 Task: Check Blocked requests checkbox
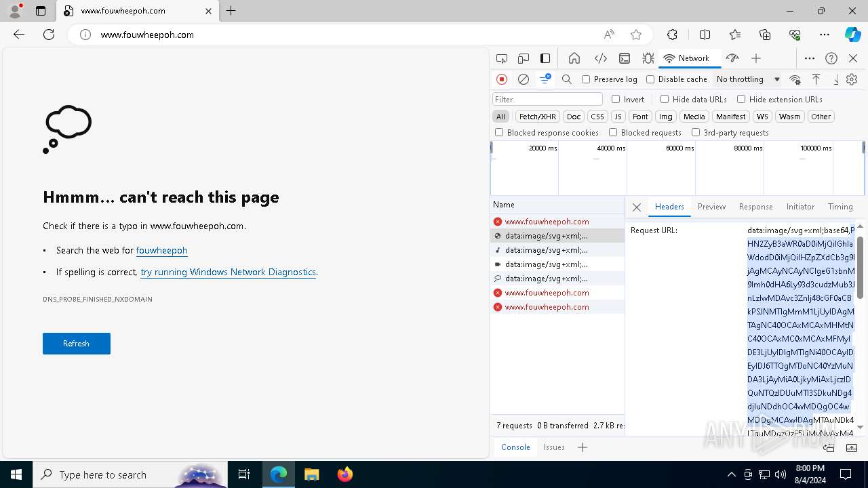613,133
